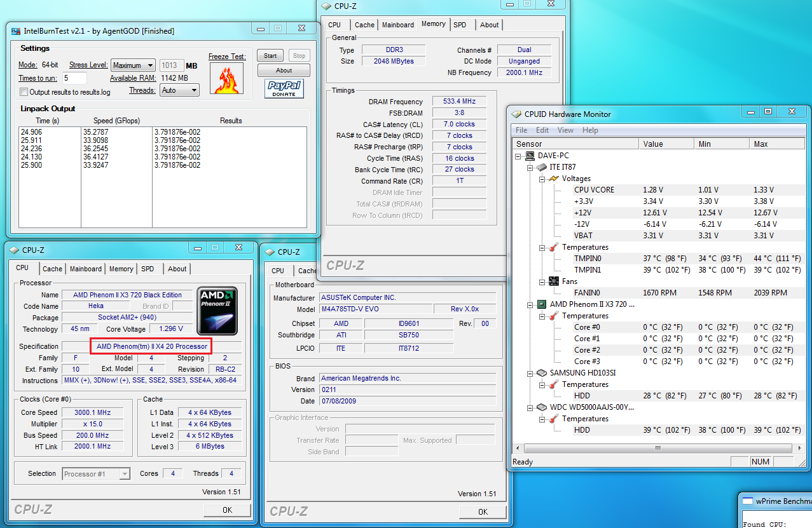Switch to Mainboard tab in CPU-Z memory timings window
This screenshot has height=528, width=812.
click(x=398, y=25)
